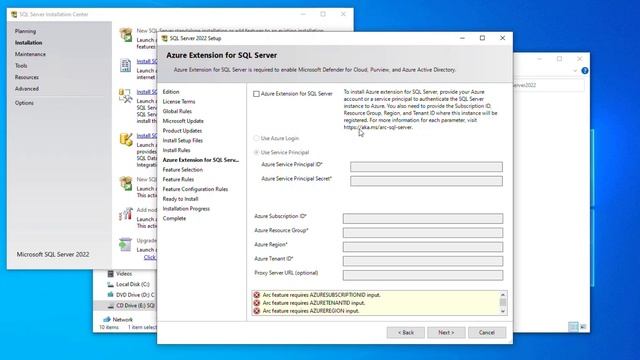Enable Azure Extension for SQL Server checkbox

coord(256,94)
